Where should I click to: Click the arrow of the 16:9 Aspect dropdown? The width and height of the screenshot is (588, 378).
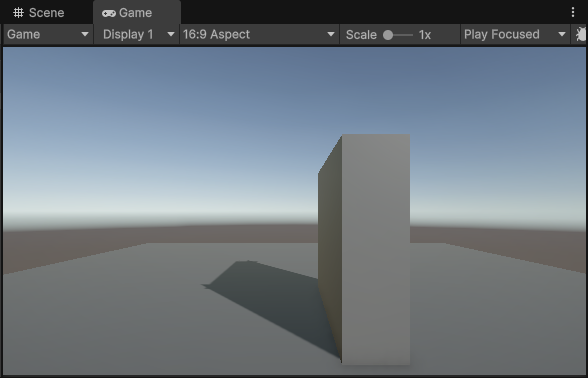coord(330,34)
